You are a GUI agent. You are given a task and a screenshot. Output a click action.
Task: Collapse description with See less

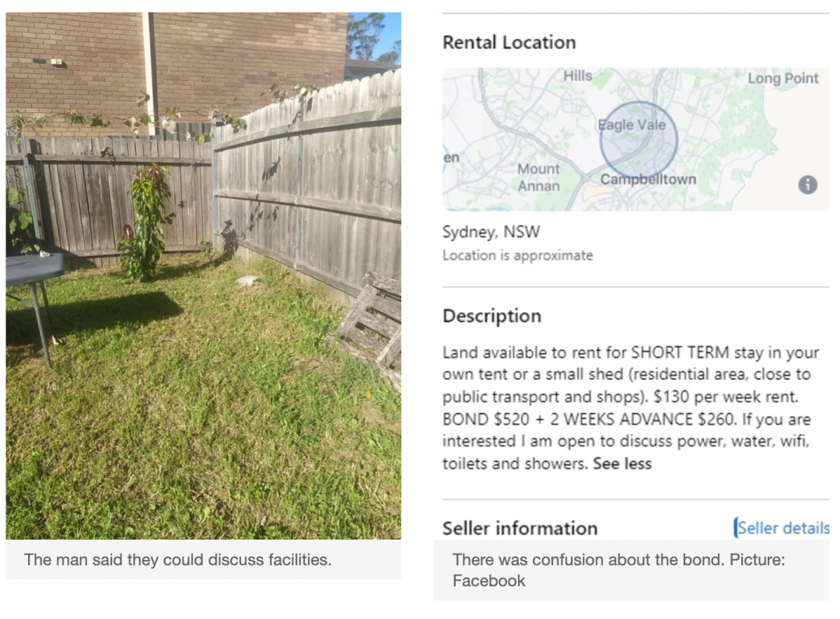[621, 463]
